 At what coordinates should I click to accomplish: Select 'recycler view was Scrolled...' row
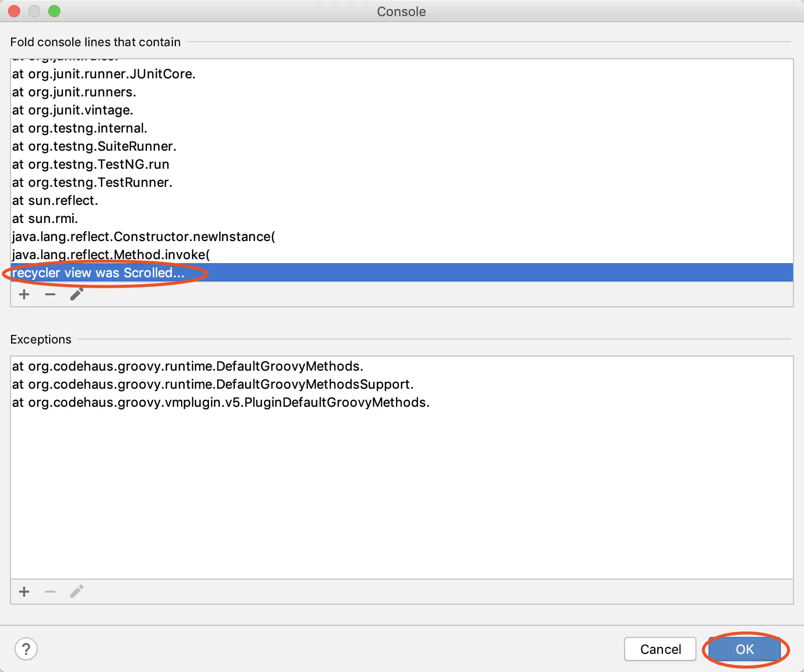pyautogui.click(x=402, y=273)
